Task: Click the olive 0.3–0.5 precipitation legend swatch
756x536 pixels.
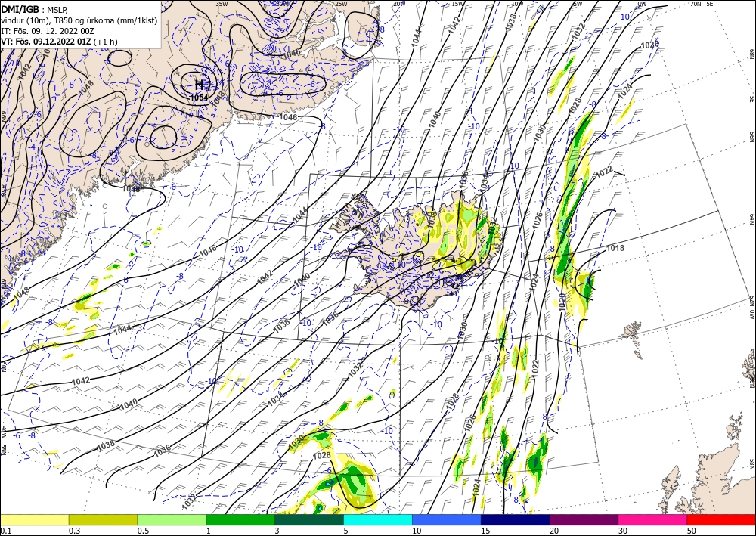Action: click(x=103, y=519)
